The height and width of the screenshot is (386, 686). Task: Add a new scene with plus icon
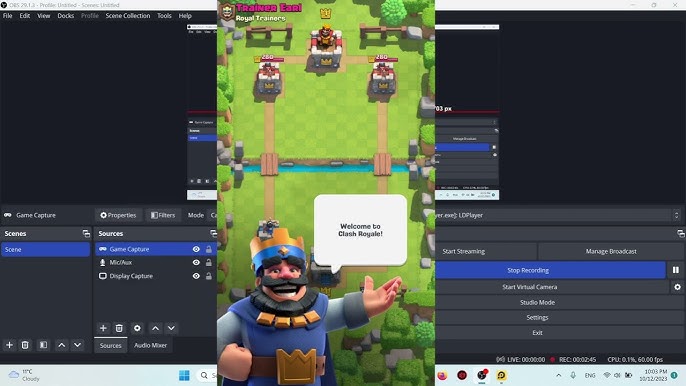(x=9, y=345)
